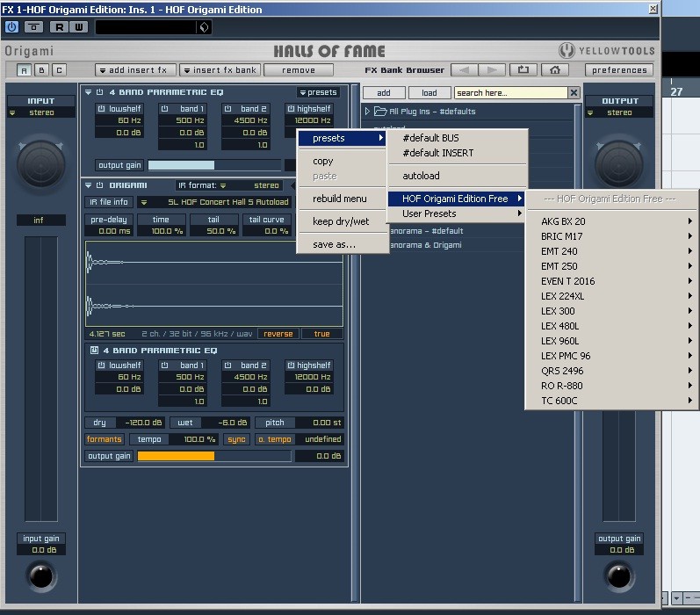This screenshot has width=700, height=615.
Task: Click the large input pan knob
Action: click(x=40, y=164)
